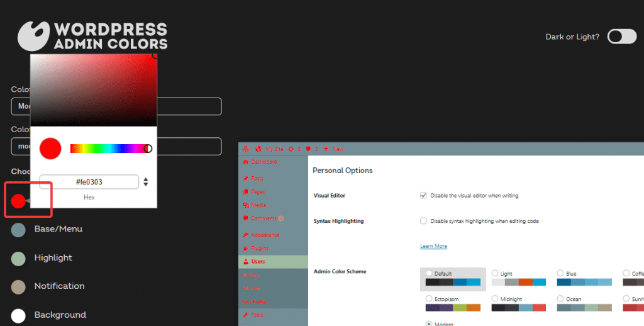
Task: Open the Base/Menu color swatch
Action: tap(18, 230)
